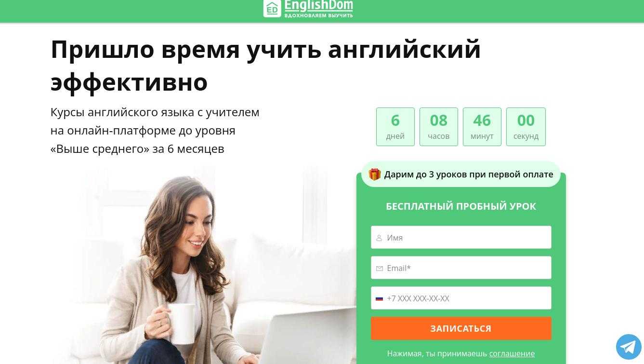Focus the Email* input field
644x364 pixels.
coord(461,268)
